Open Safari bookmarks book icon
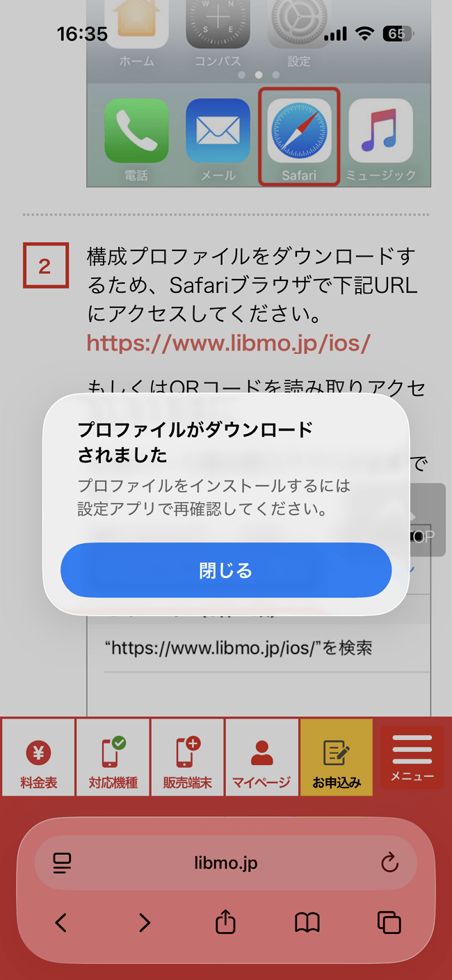The height and width of the screenshot is (980, 452). (307, 923)
